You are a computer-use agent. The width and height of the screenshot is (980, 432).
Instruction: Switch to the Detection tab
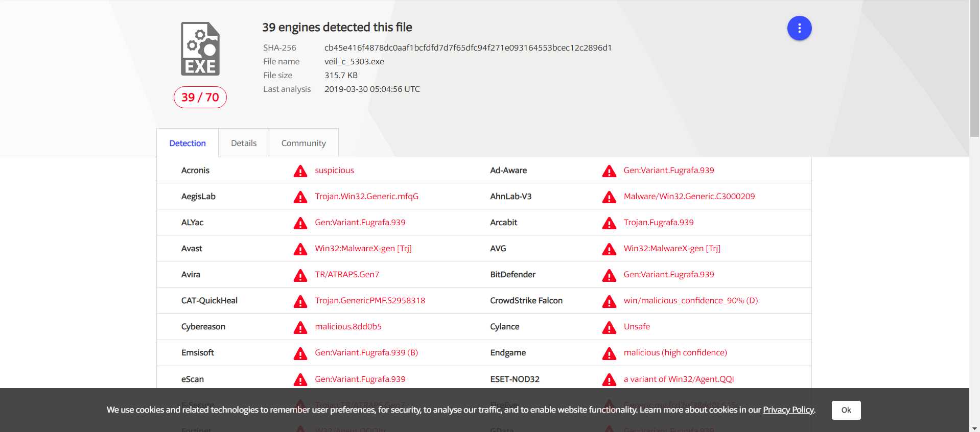(x=188, y=143)
